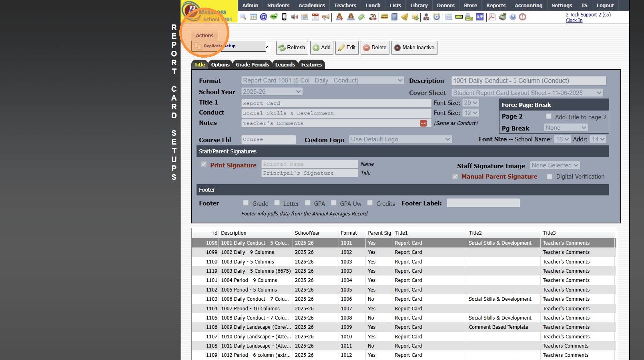Check the Digital Verification checkbox
Viewport: 644px width, 360px height.
point(550,177)
